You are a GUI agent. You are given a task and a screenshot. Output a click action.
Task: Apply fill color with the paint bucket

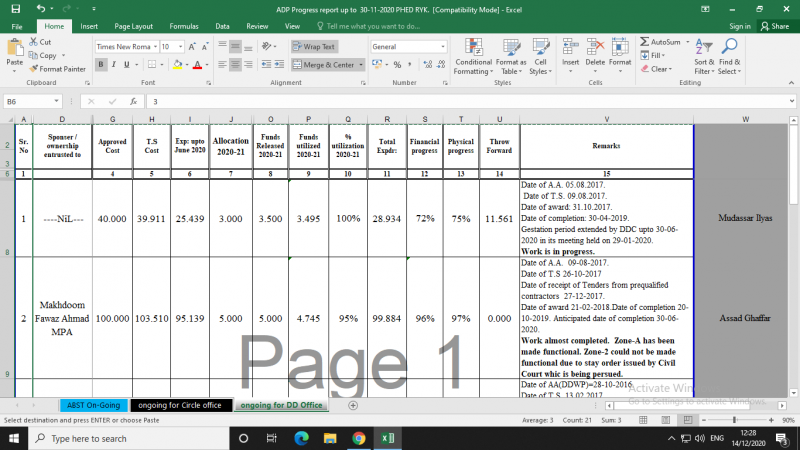tap(177, 65)
